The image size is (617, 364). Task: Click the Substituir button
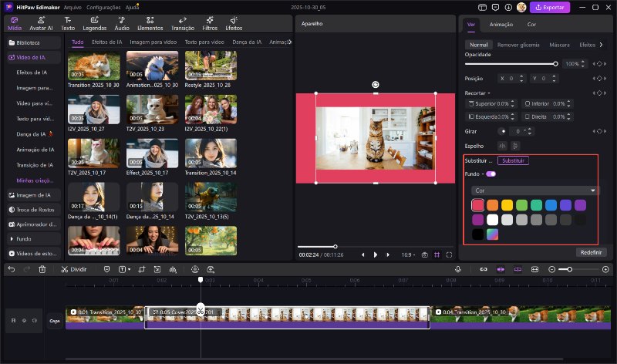pos(513,160)
